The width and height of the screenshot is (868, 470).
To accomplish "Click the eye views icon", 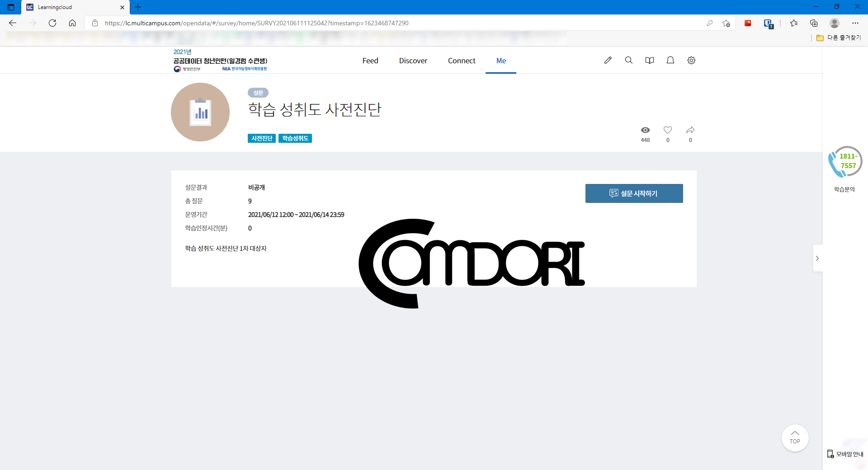I will pos(645,130).
